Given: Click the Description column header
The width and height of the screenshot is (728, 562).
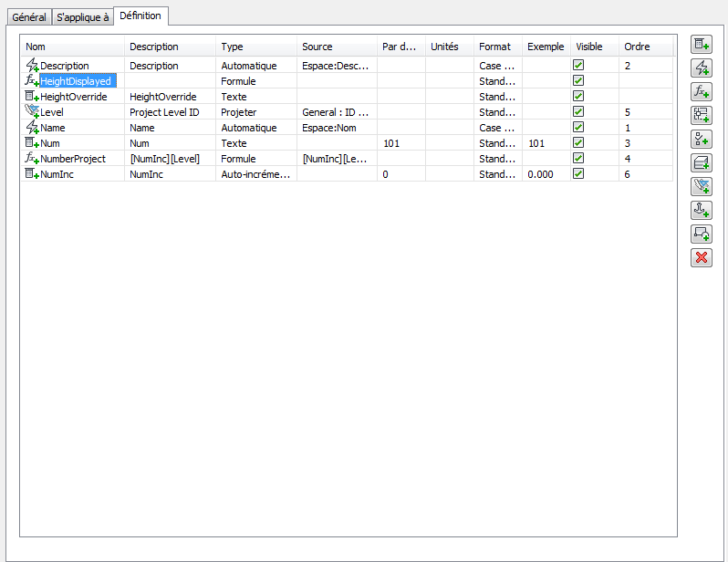Looking at the screenshot, I should 170,47.
